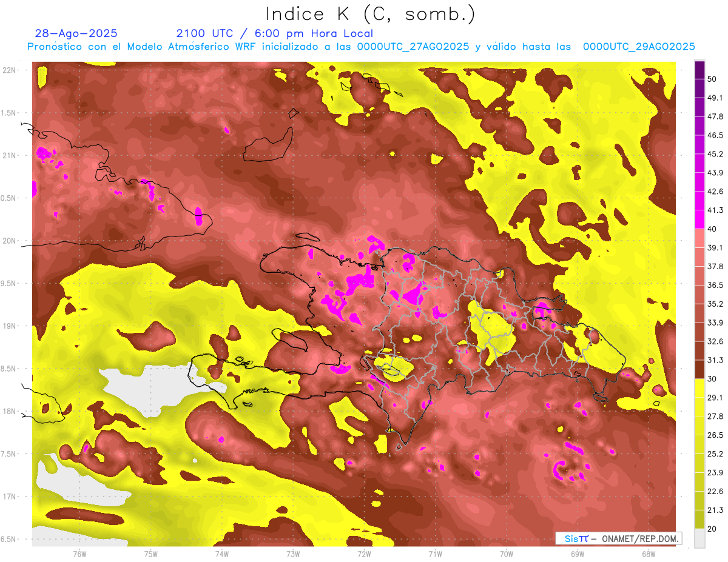Click the colorbar value '42.6'
This screenshot has width=728, height=562.
(715, 192)
